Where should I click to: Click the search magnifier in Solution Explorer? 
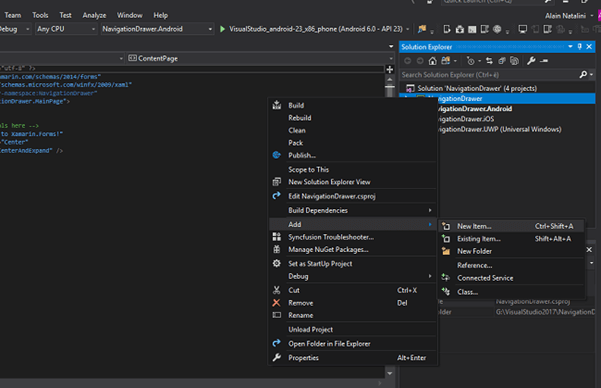click(583, 74)
